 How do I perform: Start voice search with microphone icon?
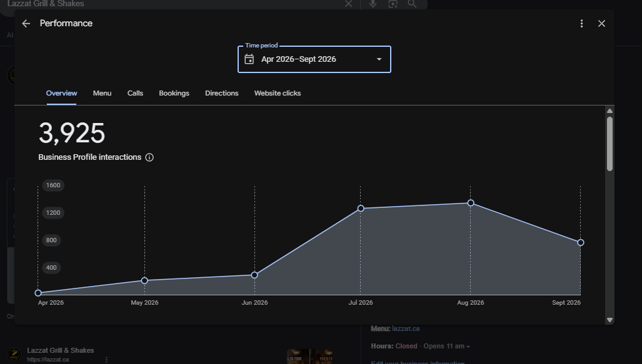373,4
